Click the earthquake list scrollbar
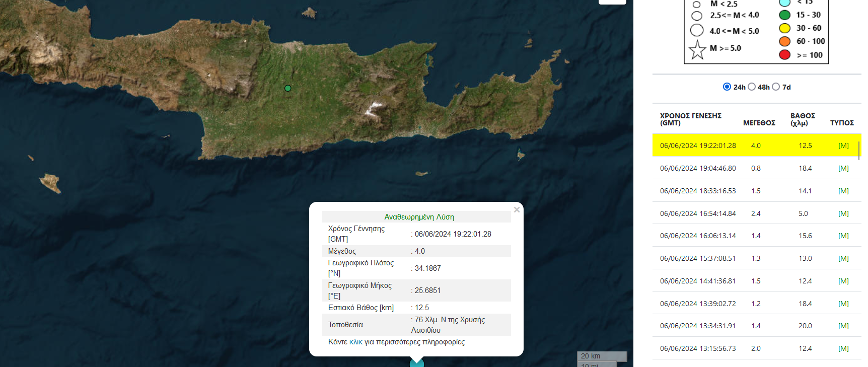Viewport: 868px width, 367px height. point(859,151)
